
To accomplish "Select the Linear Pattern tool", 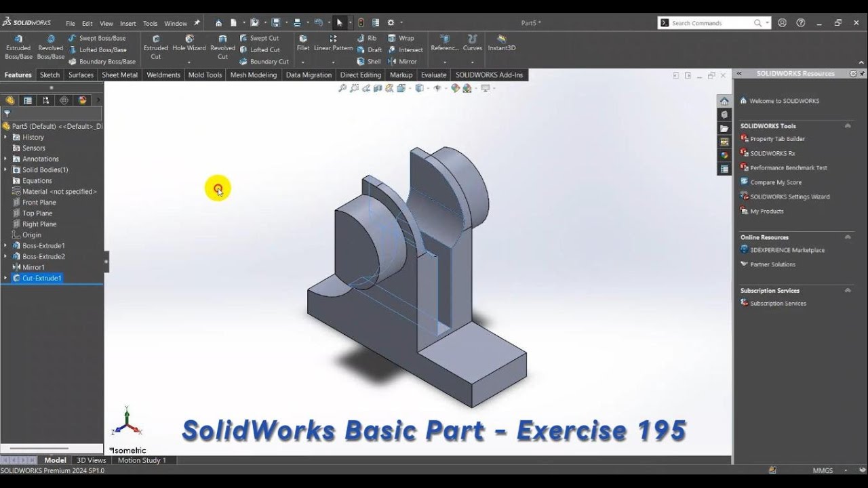I will pyautogui.click(x=333, y=43).
